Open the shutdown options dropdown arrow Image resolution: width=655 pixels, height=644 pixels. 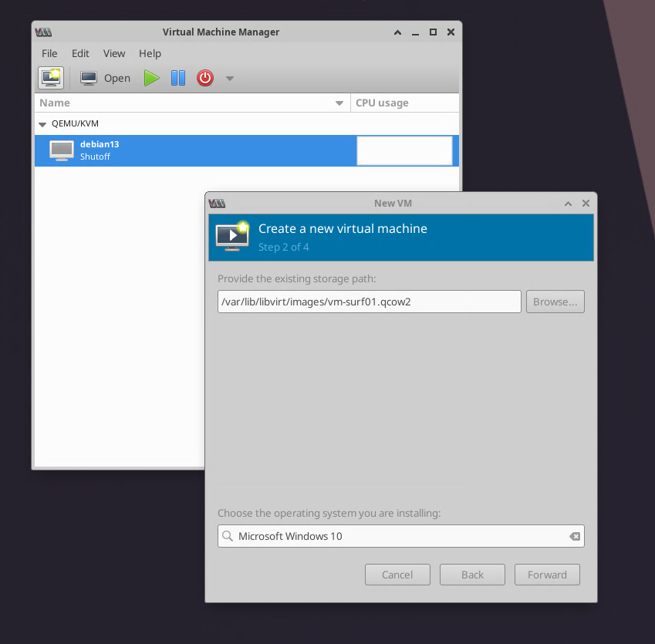tap(229, 79)
